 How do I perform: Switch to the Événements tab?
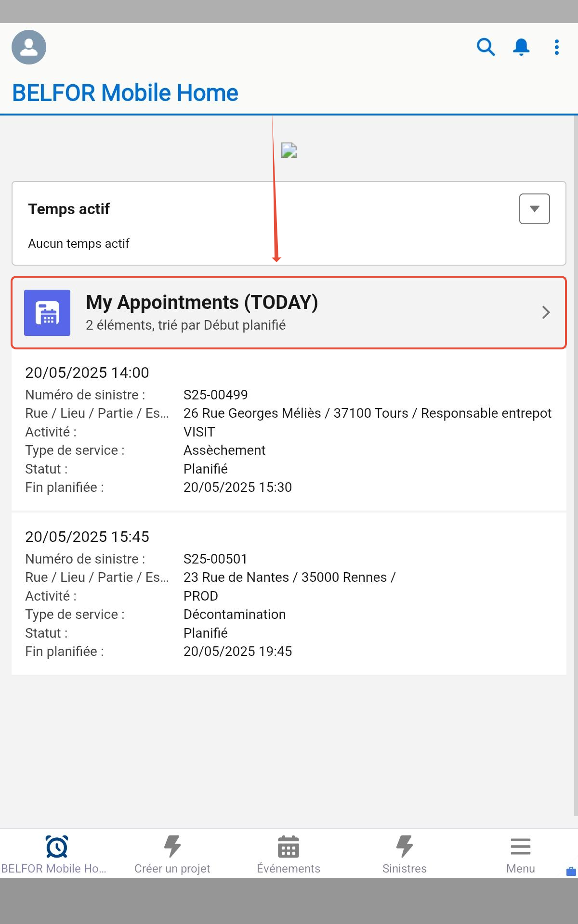pos(289,854)
